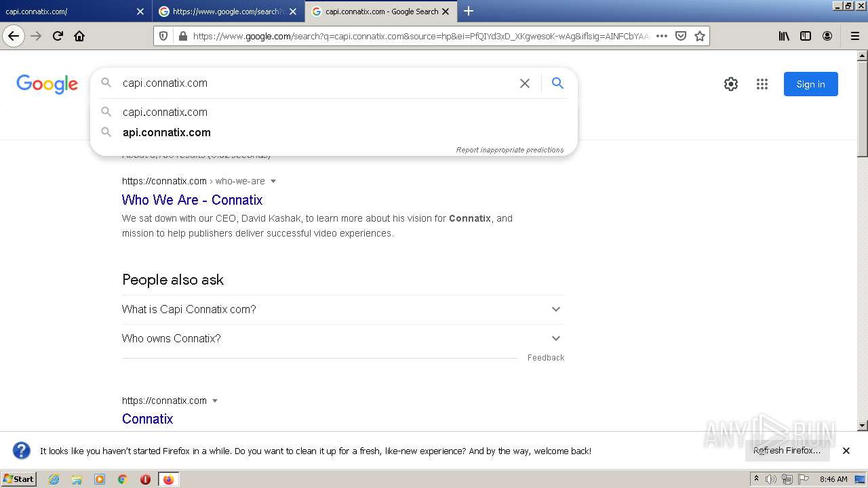Click the browser forward arrow
The image size is (868, 488).
coord(36,36)
